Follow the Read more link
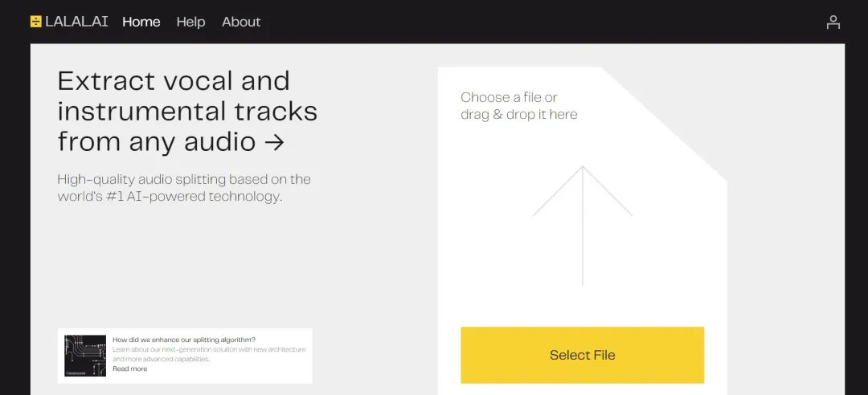The height and width of the screenshot is (395, 868). (130, 369)
